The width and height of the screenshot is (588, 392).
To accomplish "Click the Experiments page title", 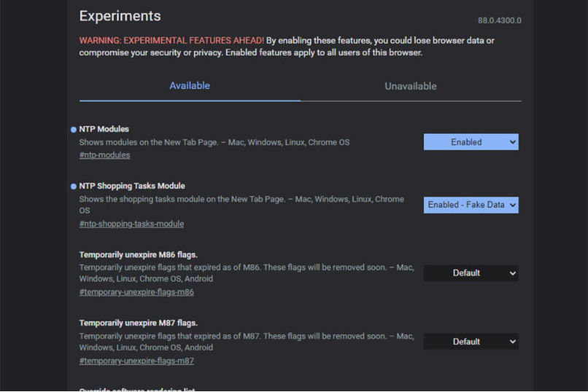I will (x=120, y=16).
